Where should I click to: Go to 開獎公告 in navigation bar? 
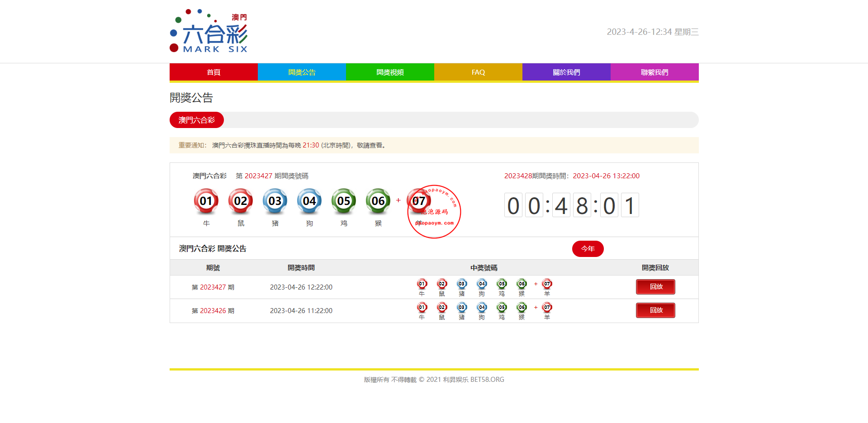pyautogui.click(x=302, y=72)
